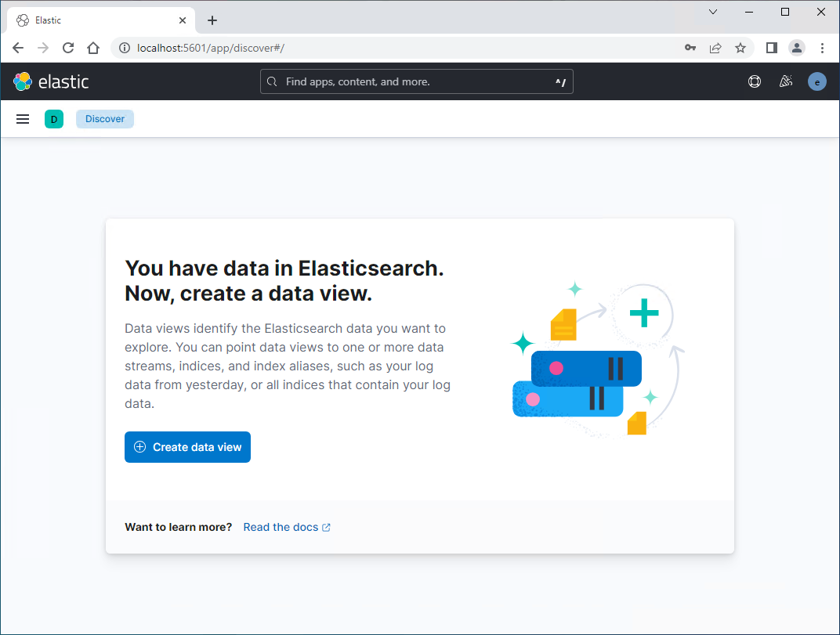Expand the tab search chevron

tap(713, 12)
